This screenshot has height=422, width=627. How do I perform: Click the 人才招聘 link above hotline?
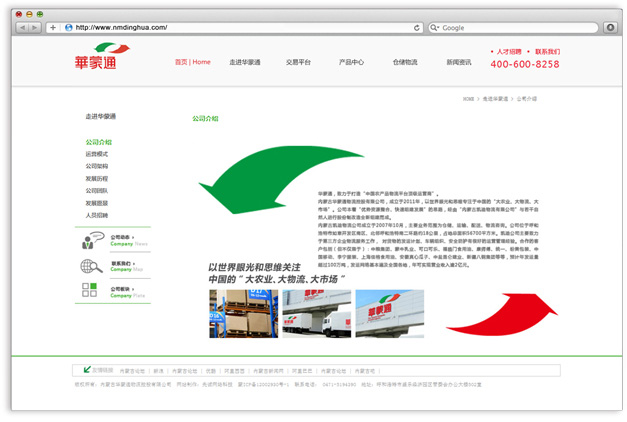[x=509, y=50]
